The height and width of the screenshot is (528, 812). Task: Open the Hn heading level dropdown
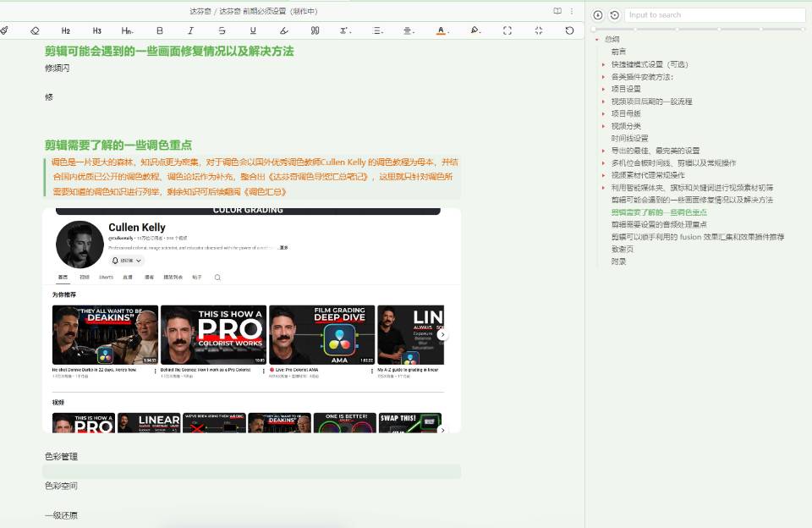[128, 30]
